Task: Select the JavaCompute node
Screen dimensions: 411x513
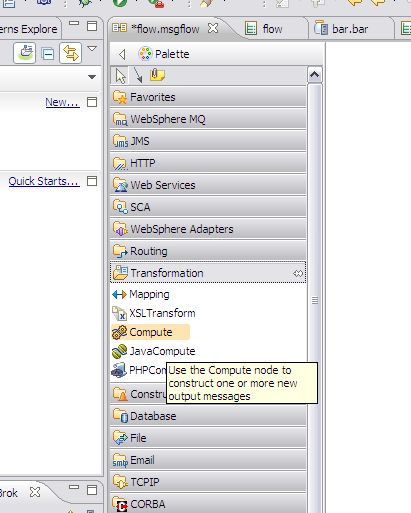Action: 154,351
